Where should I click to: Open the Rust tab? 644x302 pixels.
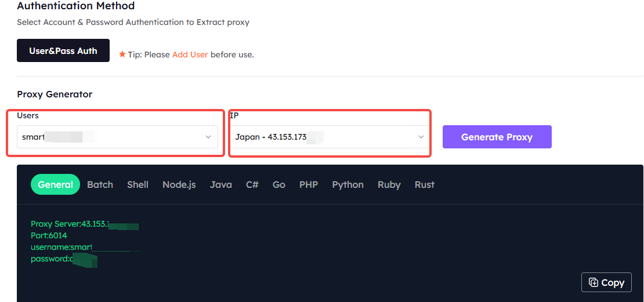click(424, 185)
